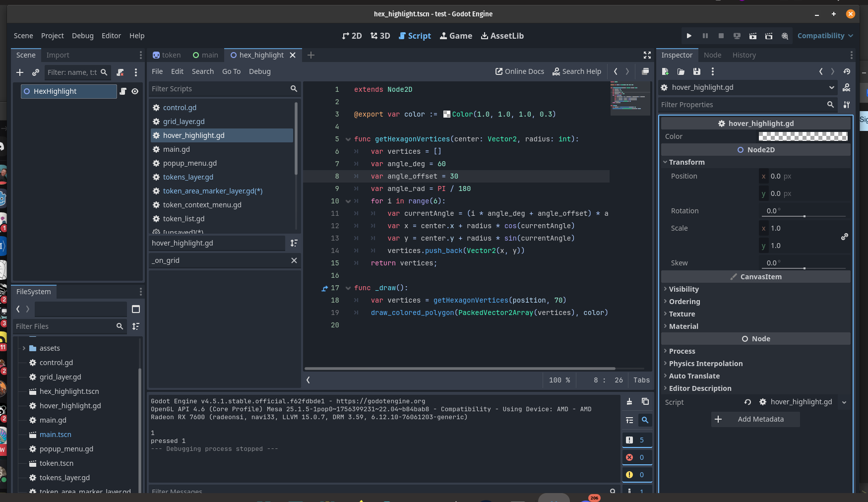The height and width of the screenshot is (502, 868).
Task: Open Online Docs
Action: pos(519,71)
